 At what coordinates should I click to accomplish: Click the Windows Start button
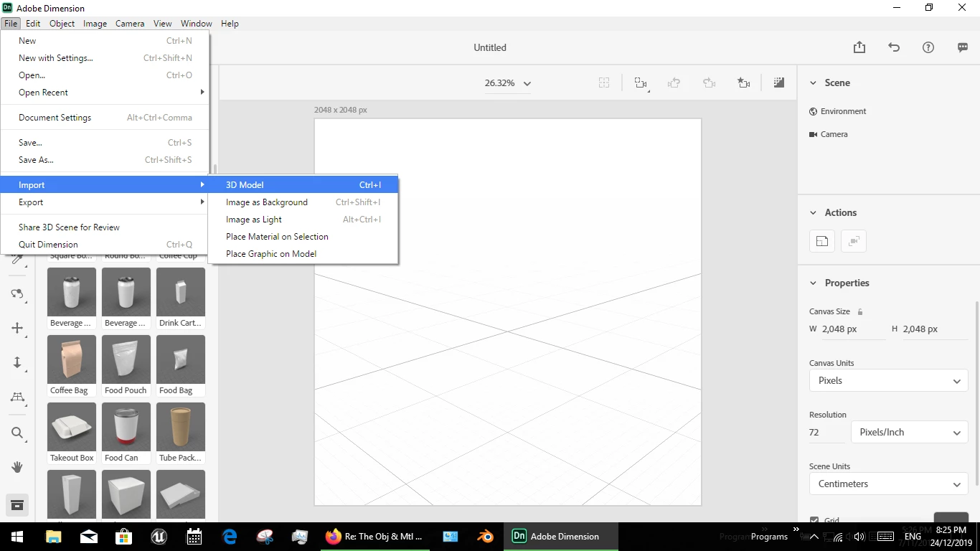pos(17,536)
